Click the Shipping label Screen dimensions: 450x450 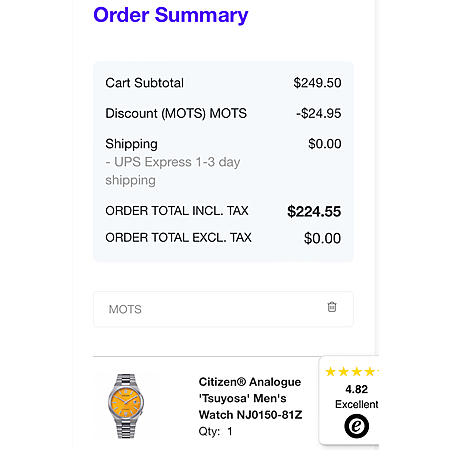click(x=131, y=144)
